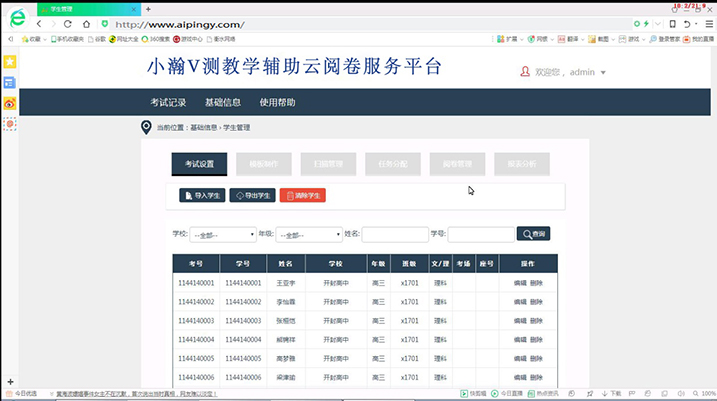The width and height of the screenshot is (717, 401).
Task: Click the browser back arrow
Action: tap(39, 23)
